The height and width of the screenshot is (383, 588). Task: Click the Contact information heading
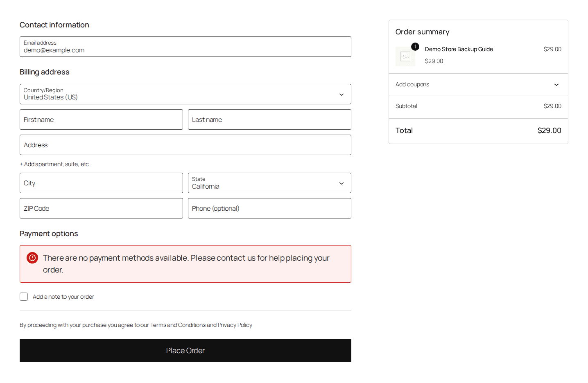(54, 25)
